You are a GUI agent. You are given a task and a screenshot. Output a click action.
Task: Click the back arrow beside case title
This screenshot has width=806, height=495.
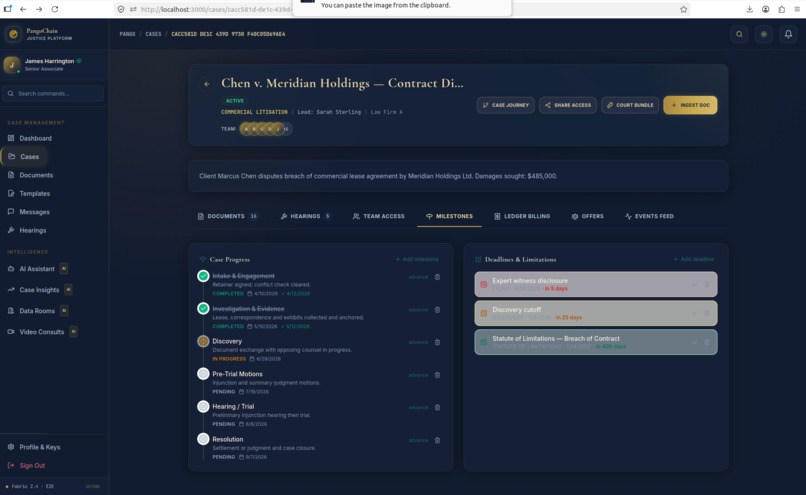pos(207,84)
